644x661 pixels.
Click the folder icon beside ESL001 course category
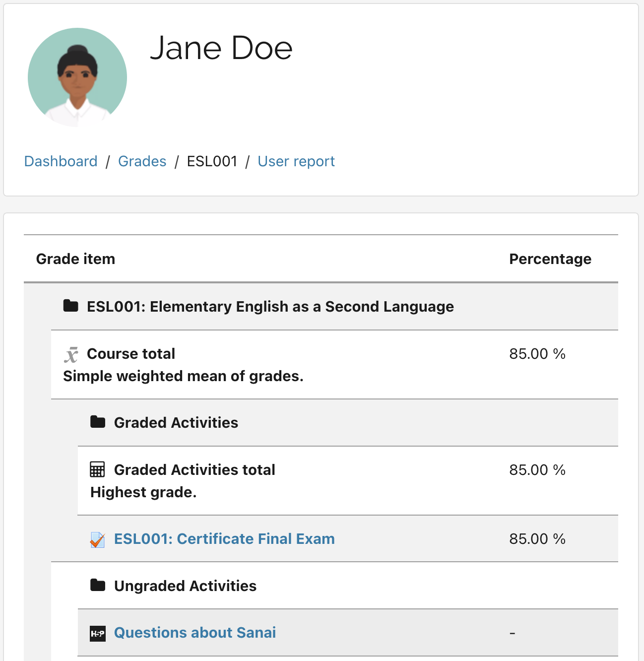click(x=71, y=306)
